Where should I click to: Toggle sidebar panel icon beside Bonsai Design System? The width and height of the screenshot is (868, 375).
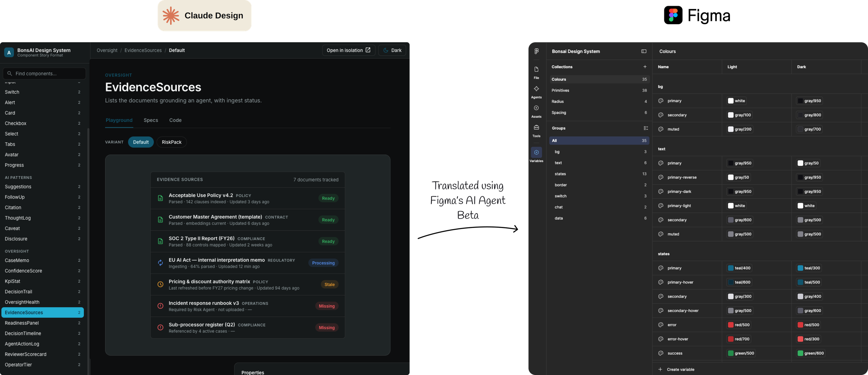[644, 51]
